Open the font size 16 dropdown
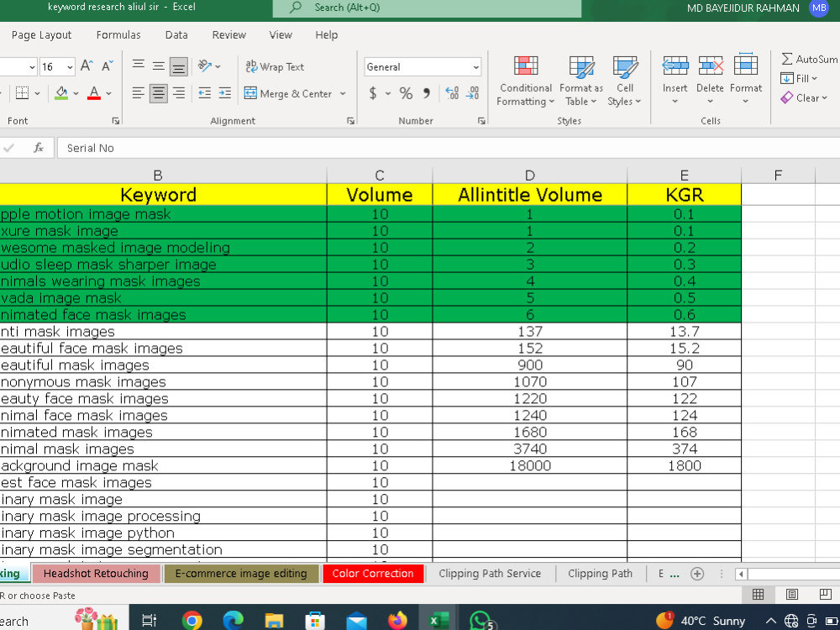 coord(70,67)
